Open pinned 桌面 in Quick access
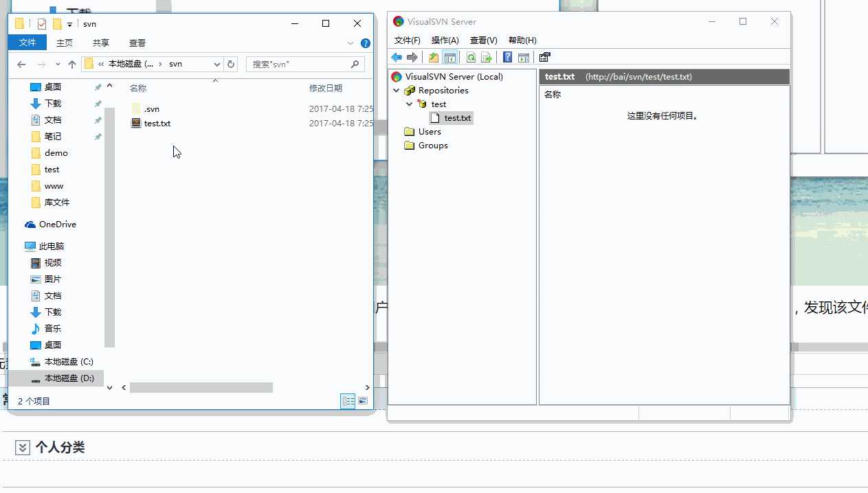 (53, 87)
